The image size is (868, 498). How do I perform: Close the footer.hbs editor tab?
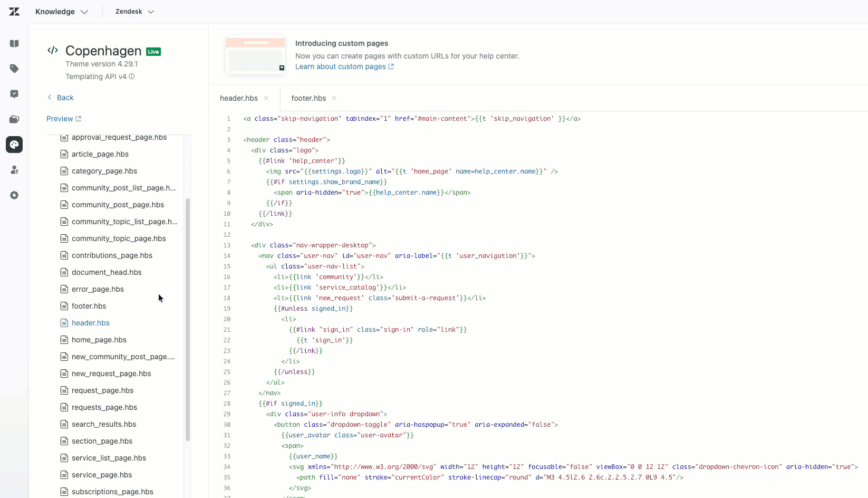[x=334, y=98]
